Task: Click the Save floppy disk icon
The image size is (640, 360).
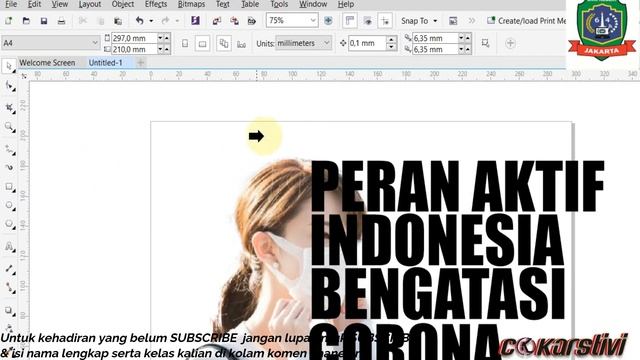Action: (44, 20)
